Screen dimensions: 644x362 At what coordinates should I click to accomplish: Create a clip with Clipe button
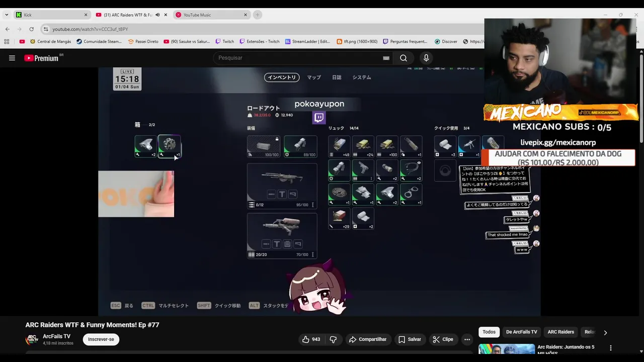tap(443, 339)
